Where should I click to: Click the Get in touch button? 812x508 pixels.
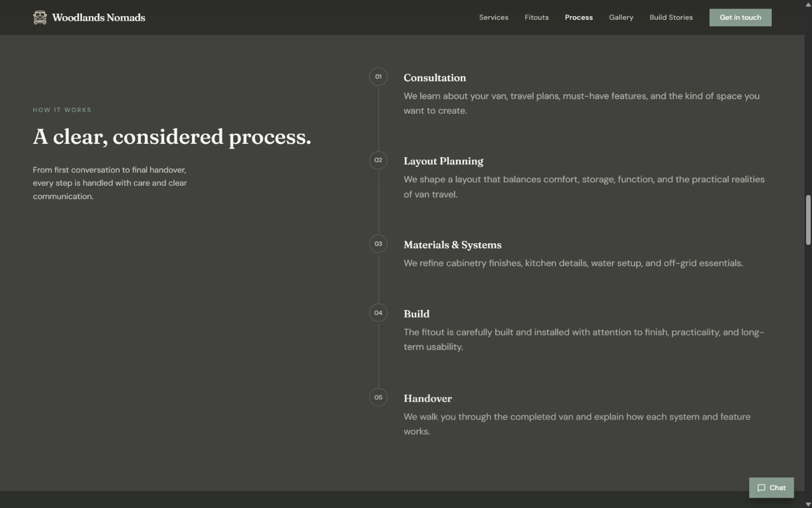coord(740,17)
